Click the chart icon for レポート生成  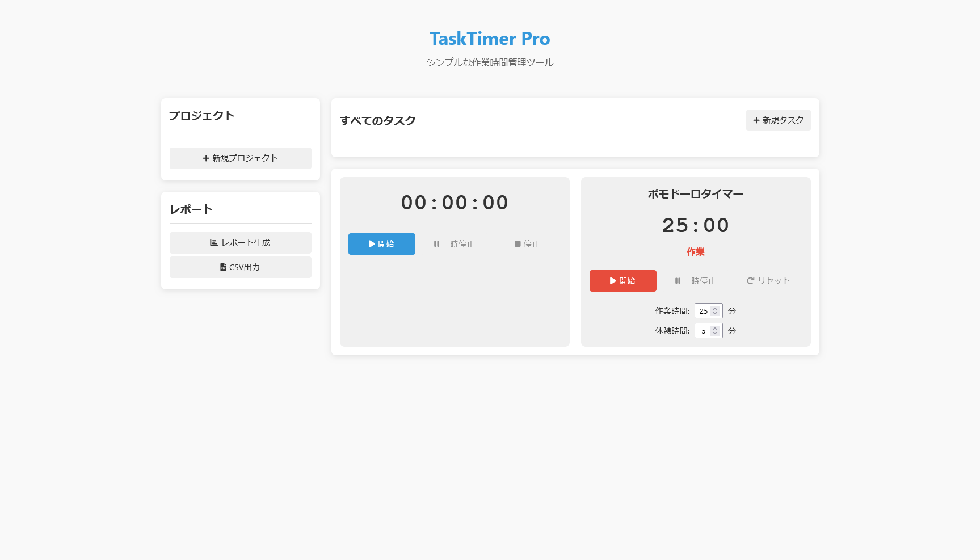(x=214, y=243)
